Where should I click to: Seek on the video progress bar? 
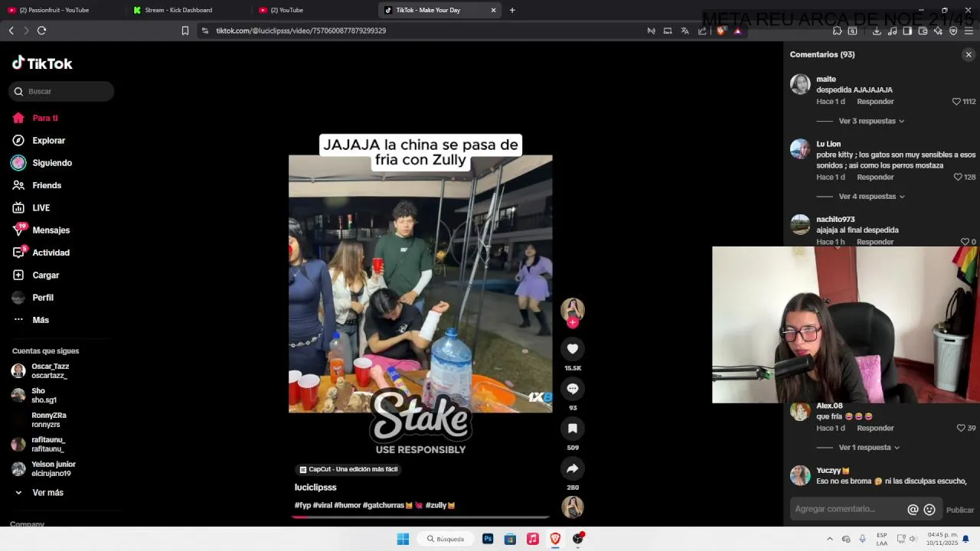(x=420, y=517)
